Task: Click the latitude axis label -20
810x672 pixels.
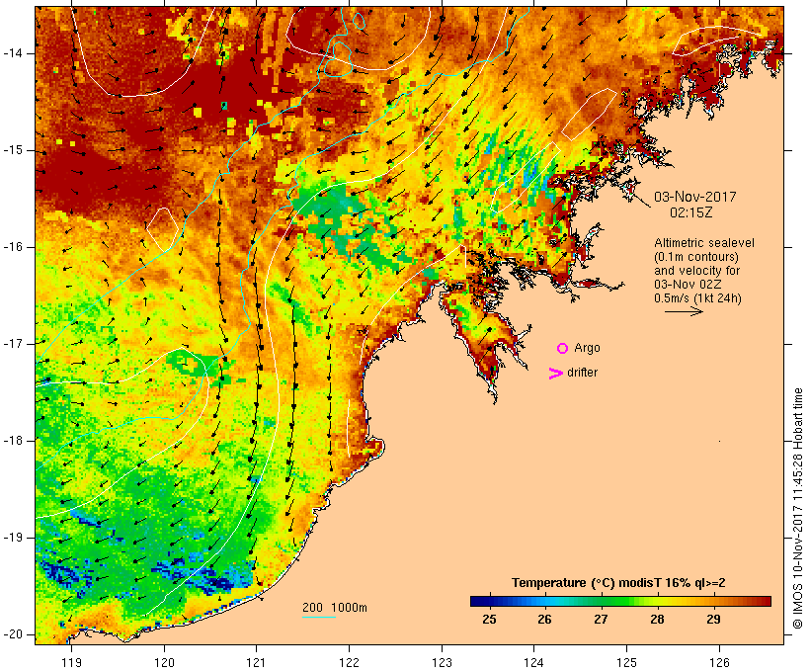Action: pos(13,634)
